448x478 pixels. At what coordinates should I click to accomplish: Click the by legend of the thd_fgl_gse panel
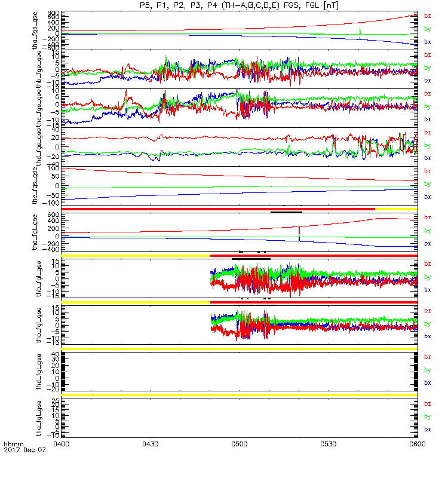(428, 370)
